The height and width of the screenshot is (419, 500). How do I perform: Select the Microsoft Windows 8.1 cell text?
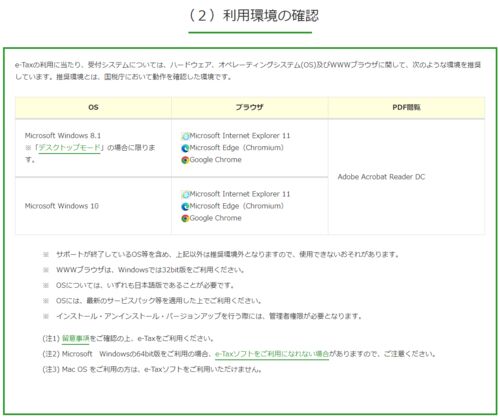point(63,136)
